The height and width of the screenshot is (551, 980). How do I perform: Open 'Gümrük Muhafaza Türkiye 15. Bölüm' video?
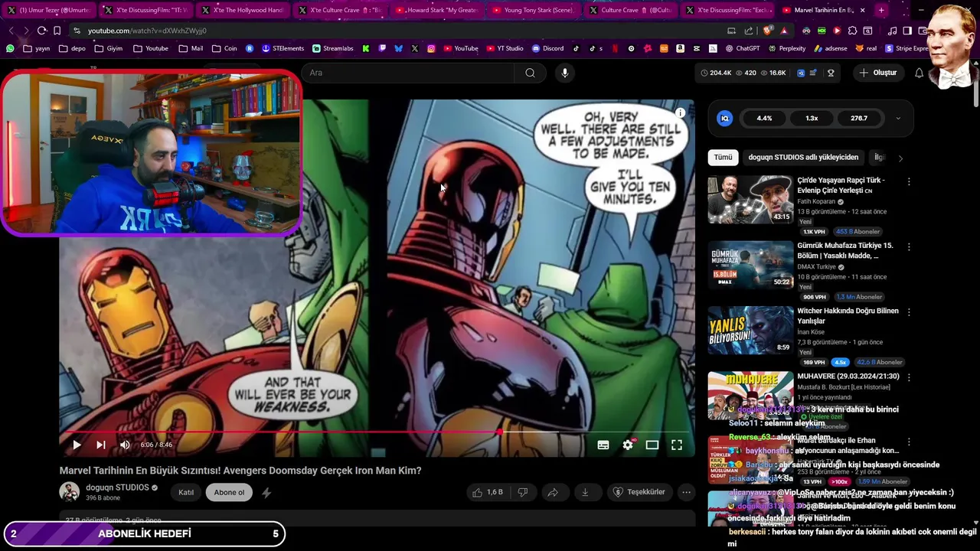coord(750,265)
